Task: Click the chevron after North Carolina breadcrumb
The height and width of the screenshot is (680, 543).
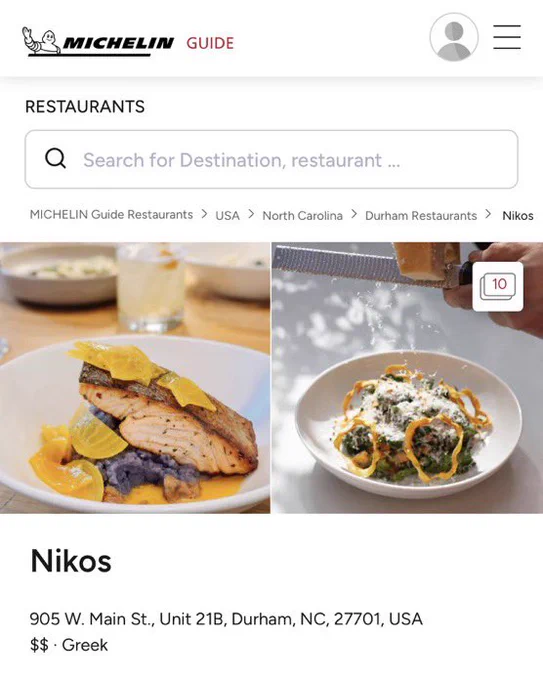Action: 354,214
